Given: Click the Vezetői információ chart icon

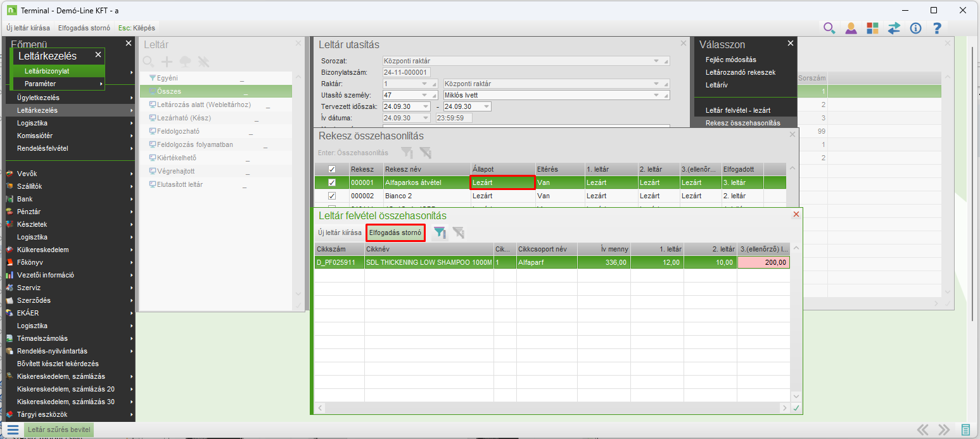Looking at the screenshot, I should [10, 275].
